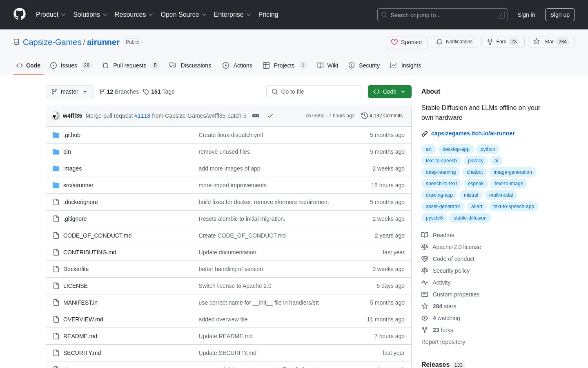Open the Wiki tab
The image size is (588, 368).
click(327, 65)
